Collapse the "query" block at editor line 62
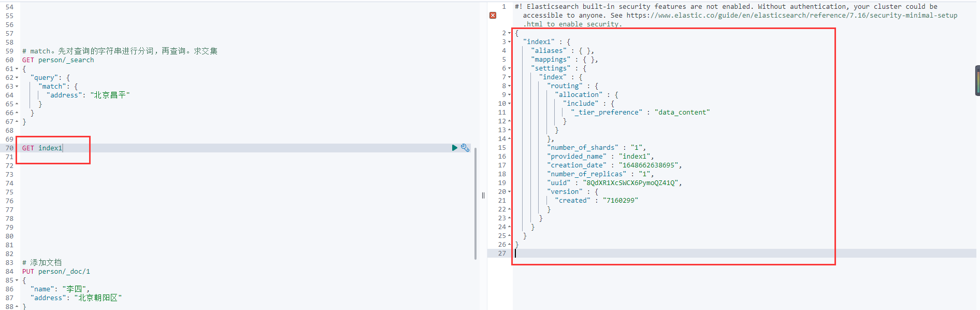Screen dimensions: 980x310 [x=17, y=78]
